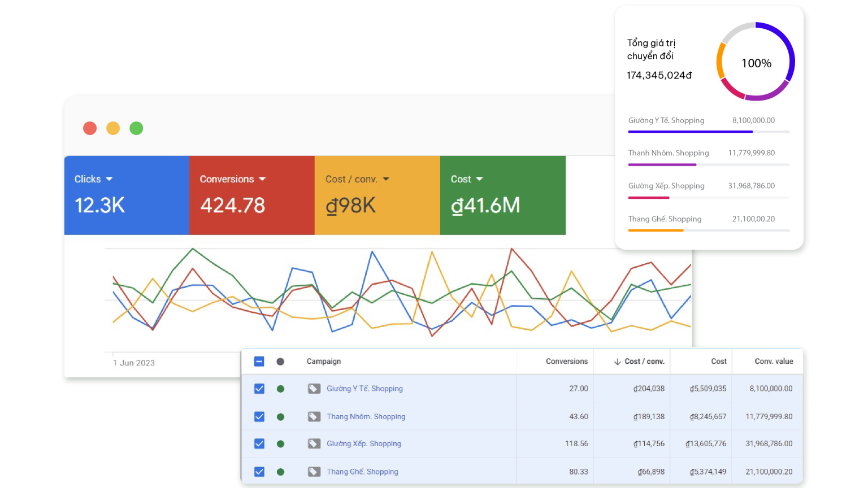Expand the Cost / conv. metric dropdown
The width and height of the screenshot is (868, 488).
point(386,179)
